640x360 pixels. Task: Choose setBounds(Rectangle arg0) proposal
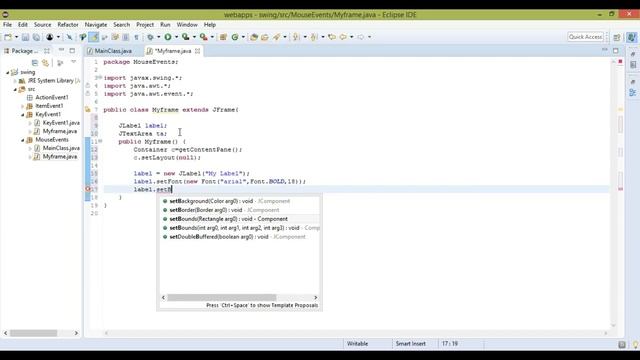[240, 219]
